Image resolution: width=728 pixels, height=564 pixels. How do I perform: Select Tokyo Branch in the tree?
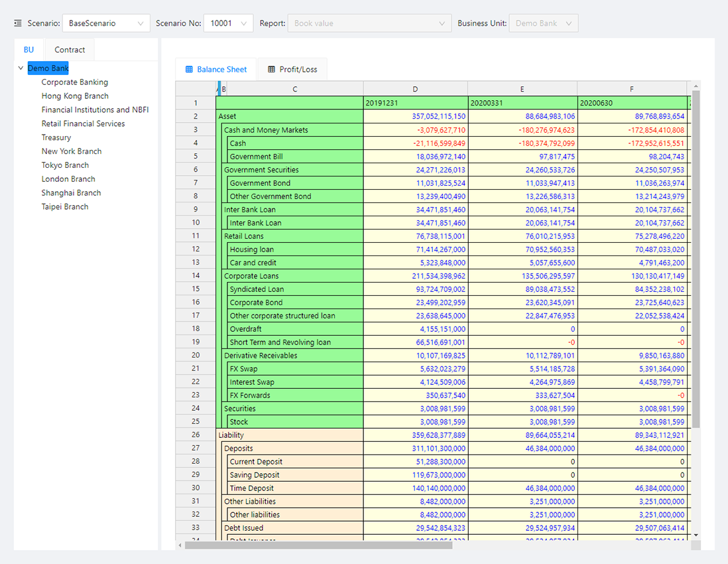65,165
